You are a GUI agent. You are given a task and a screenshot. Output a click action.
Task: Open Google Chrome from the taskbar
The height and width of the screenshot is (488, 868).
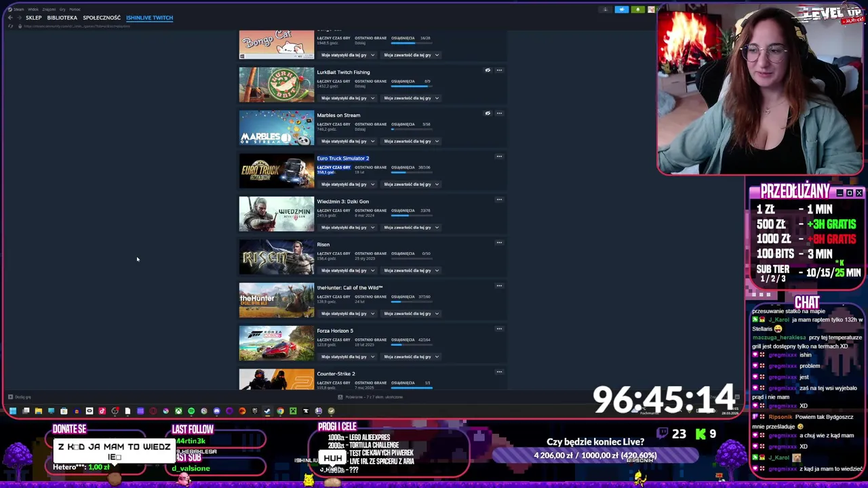pyautogui.click(x=280, y=411)
